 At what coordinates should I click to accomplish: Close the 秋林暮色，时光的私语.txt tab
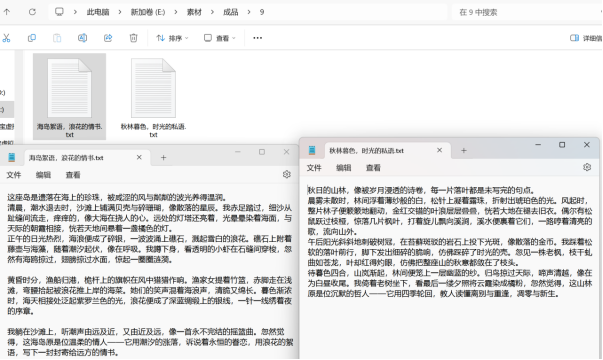[x=440, y=150]
